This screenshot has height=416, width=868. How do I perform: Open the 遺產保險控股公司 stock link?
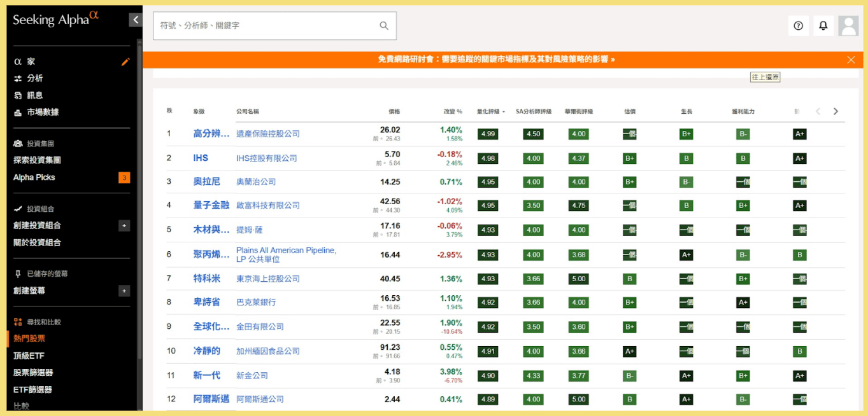pyautogui.click(x=269, y=134)
